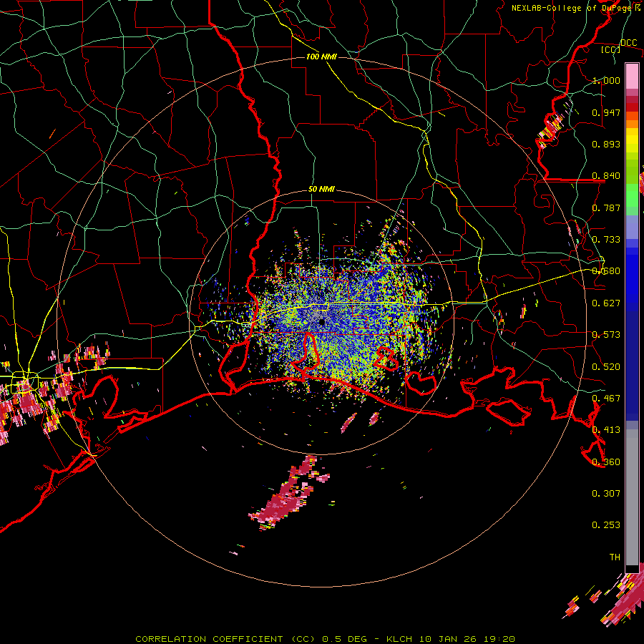The height and width of the screenshot is (644, 644).
Task: Click the 0.893 legend value
Action: coord(606,144)
